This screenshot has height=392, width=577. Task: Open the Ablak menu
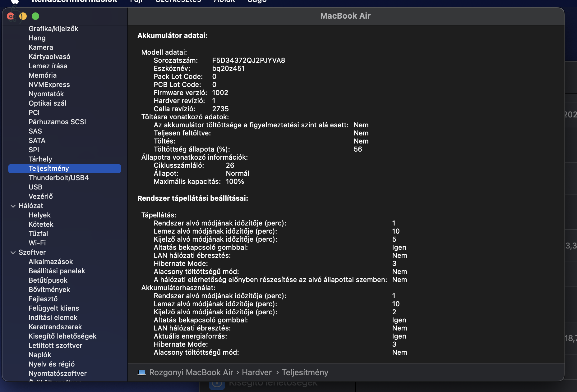(224, 1)
